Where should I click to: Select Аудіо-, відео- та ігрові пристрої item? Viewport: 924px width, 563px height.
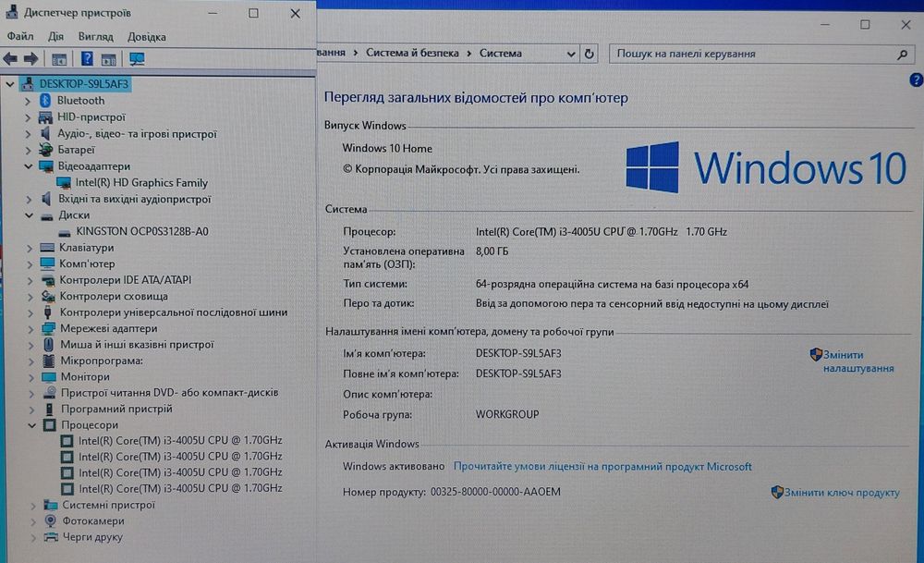point(137,134)
